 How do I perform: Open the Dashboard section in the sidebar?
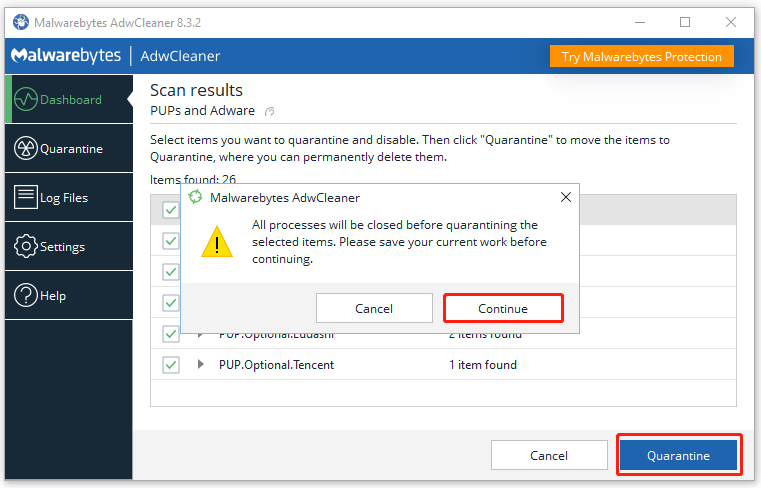coord(68,99)
